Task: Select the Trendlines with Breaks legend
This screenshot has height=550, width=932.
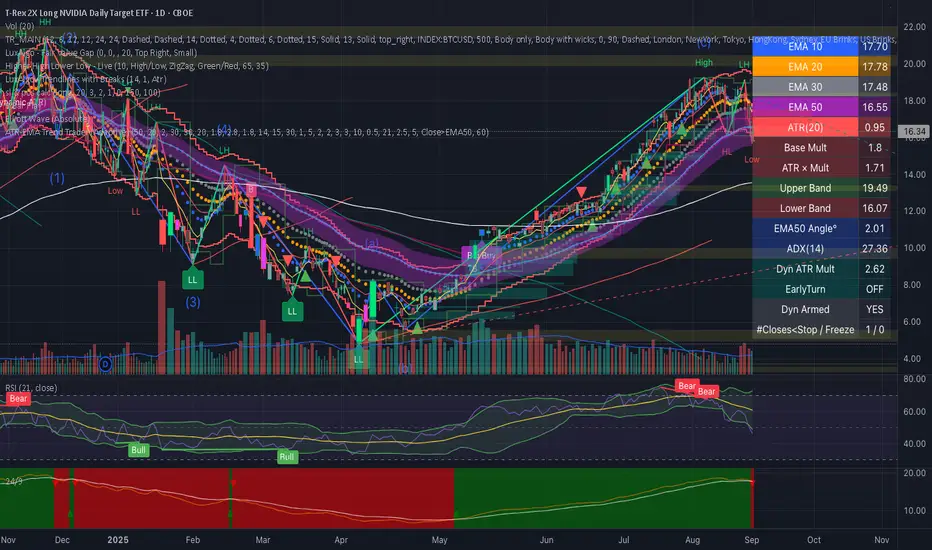Action: [x=86, y=79]
